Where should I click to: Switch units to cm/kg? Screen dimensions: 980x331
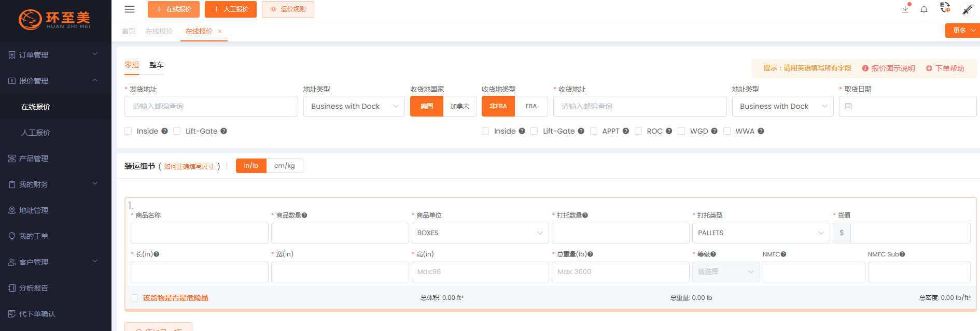tap(284, 166)
